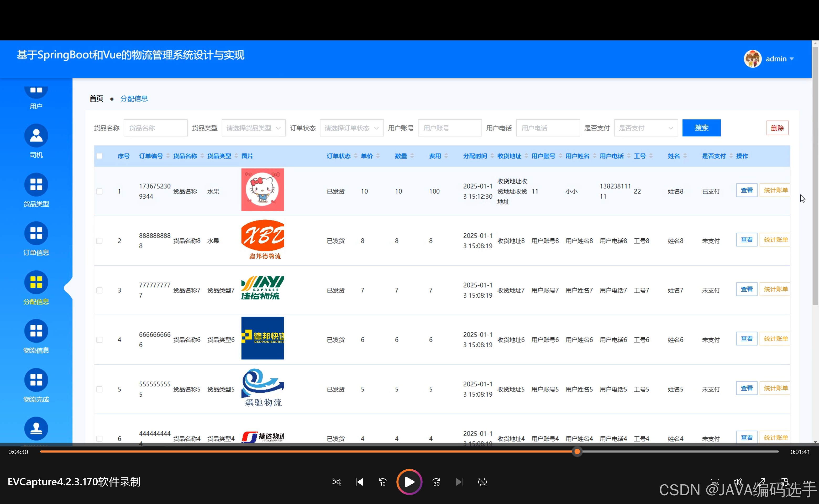Click 查看 for row 1 (小小)
The width and height of the screenshot is (819, 504).
(747, 190)
